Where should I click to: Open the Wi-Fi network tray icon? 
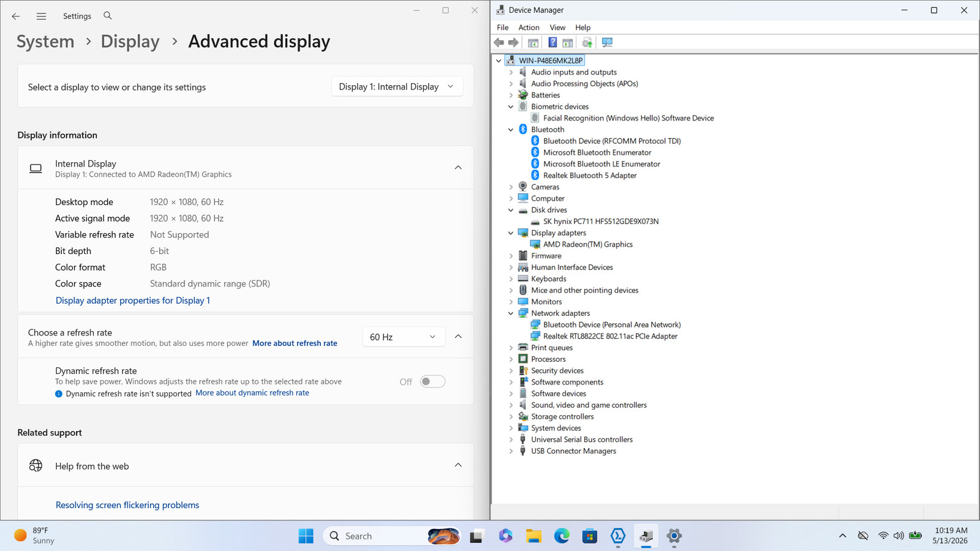883,536
